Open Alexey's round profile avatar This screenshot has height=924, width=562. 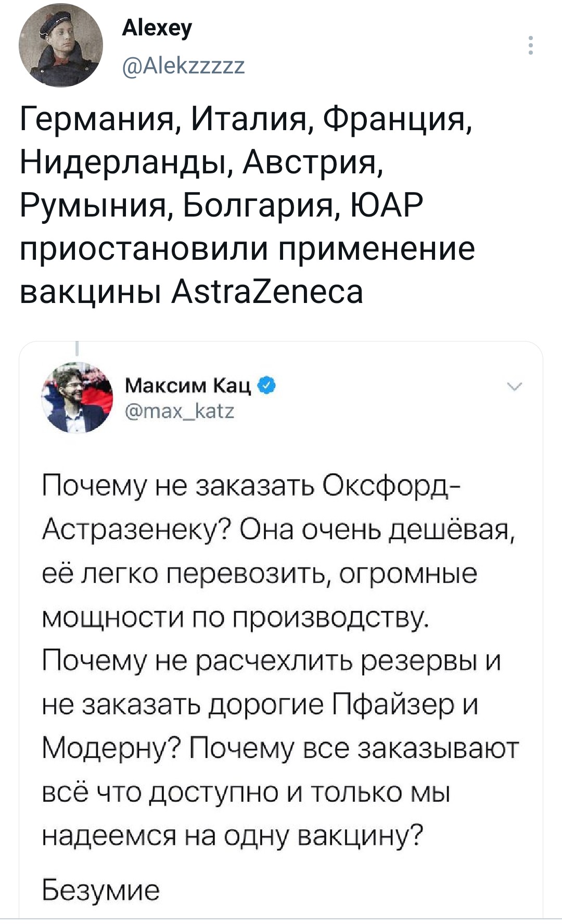pos(61,45)
